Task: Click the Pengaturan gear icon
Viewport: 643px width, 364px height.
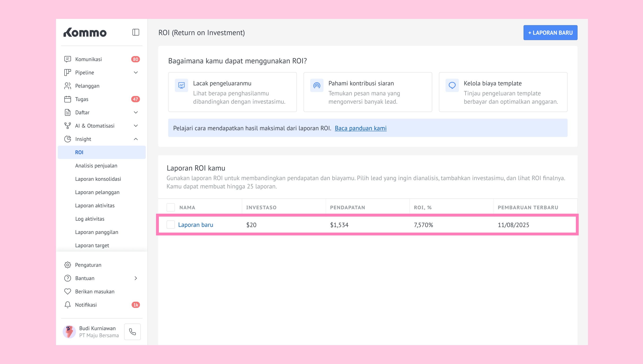Action: click(68, 265)
